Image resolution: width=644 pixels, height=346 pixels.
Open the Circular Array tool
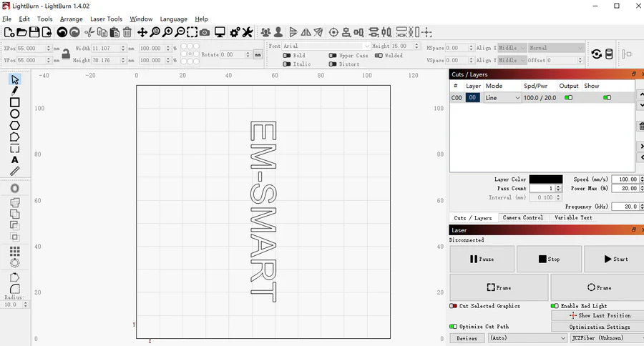15,262
